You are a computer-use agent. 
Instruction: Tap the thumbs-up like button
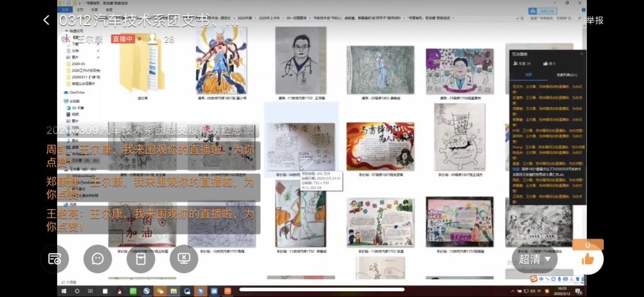(x=587, y=259)
